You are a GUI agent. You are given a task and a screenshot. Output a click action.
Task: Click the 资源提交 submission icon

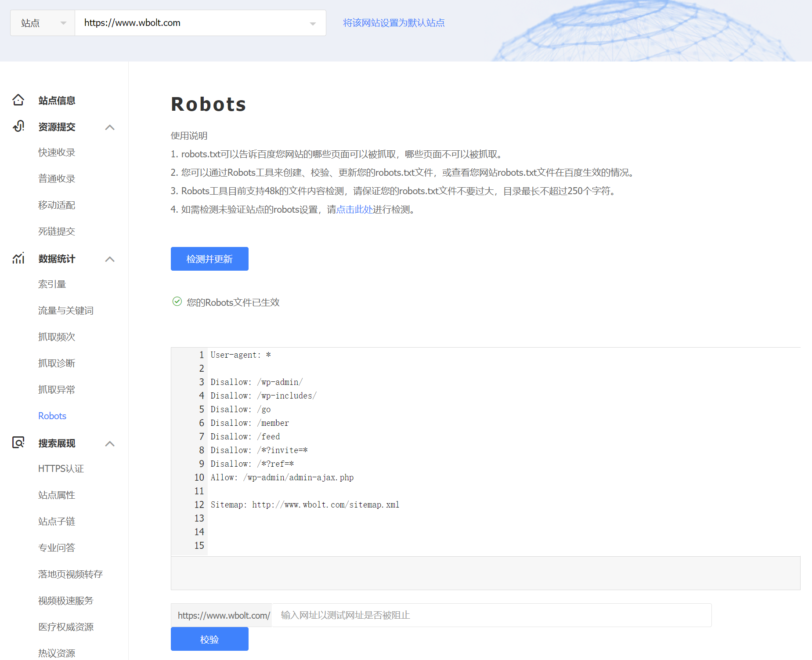(x=18, y=127)
